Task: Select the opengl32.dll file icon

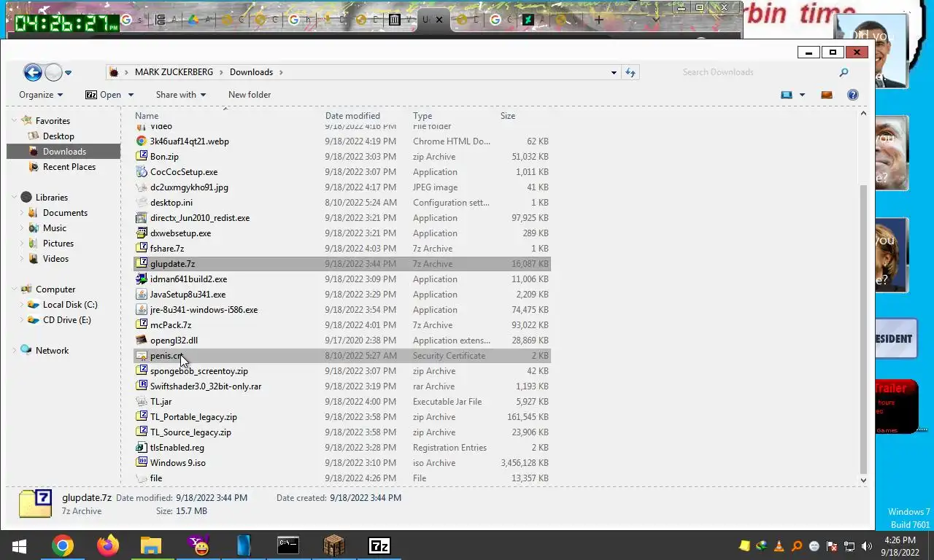Action: click(x=142, y=341)
